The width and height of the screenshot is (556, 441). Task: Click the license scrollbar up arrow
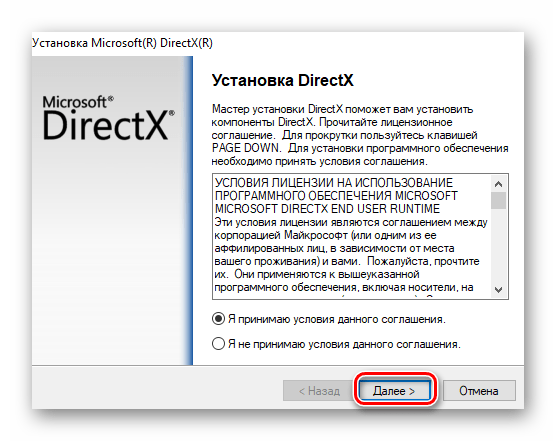pyautogui.click(x=499, y=184)
